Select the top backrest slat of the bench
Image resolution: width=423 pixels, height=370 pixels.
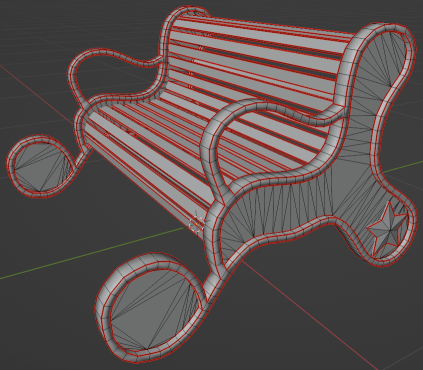pyautogui.click(x=261, y=34)
